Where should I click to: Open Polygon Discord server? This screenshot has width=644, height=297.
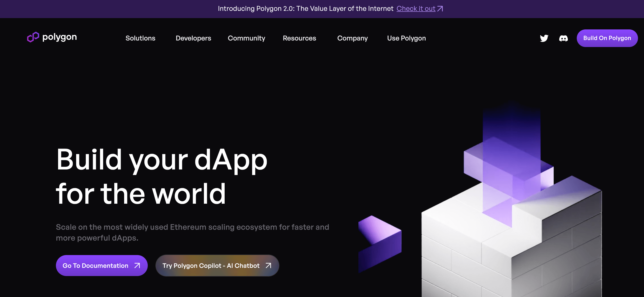tap(563, 38)
